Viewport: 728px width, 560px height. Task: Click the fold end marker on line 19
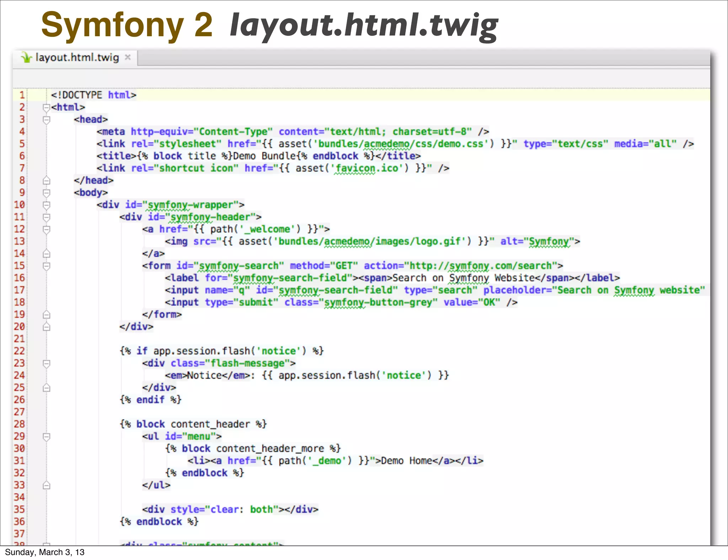coord(46,315)
